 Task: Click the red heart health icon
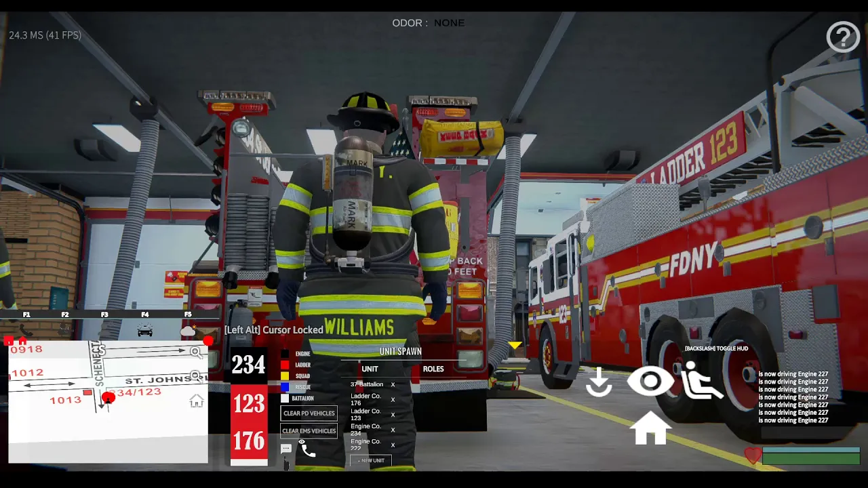coord(752,455)
